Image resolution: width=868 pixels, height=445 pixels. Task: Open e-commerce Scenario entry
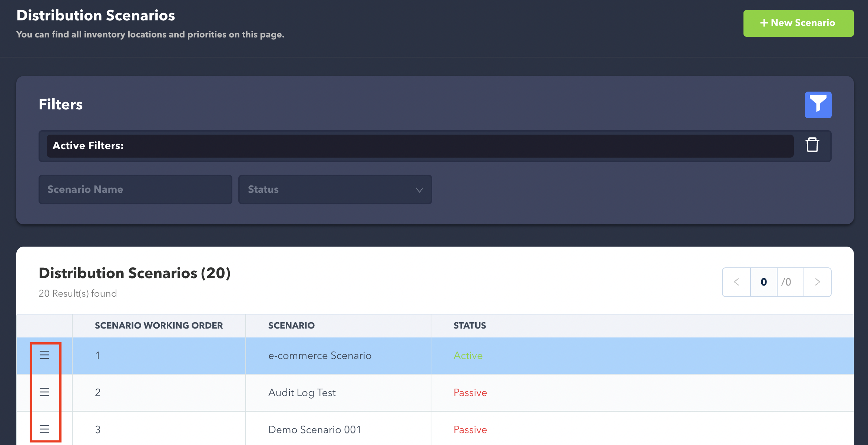coord(319,356)
